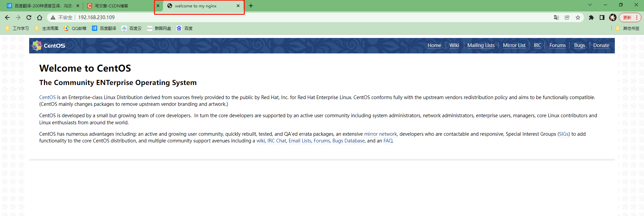Click the CentOS logo in header

point(48,46)
